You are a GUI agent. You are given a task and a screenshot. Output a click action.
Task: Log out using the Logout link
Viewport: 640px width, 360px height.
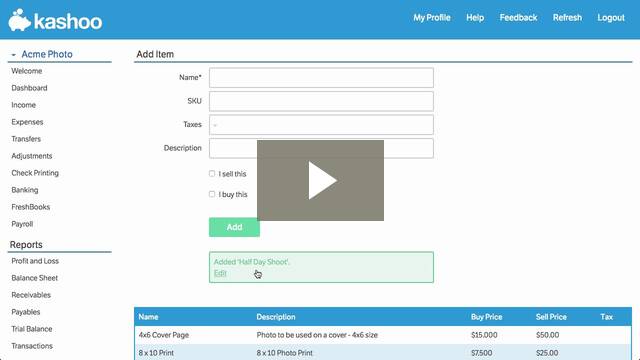pos(611,18)
